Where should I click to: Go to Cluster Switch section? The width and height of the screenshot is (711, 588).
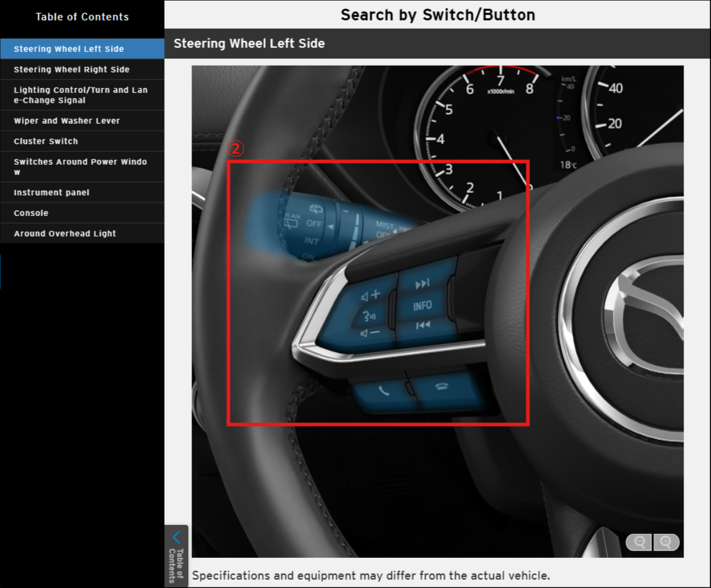pyautogui.click(x=46, y=141)
